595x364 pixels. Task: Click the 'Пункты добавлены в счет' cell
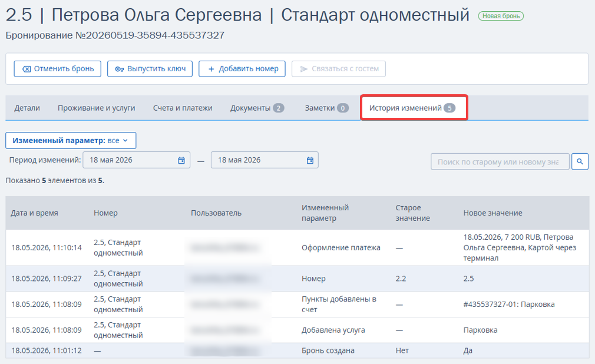pyautogui.click(x=339, y=304)
